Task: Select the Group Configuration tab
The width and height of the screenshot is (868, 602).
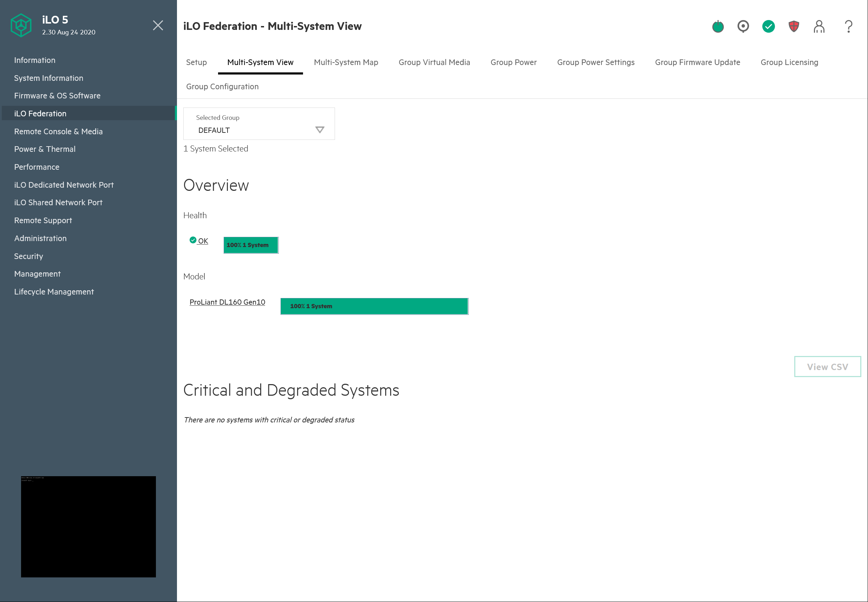Action: click(222, 86)
